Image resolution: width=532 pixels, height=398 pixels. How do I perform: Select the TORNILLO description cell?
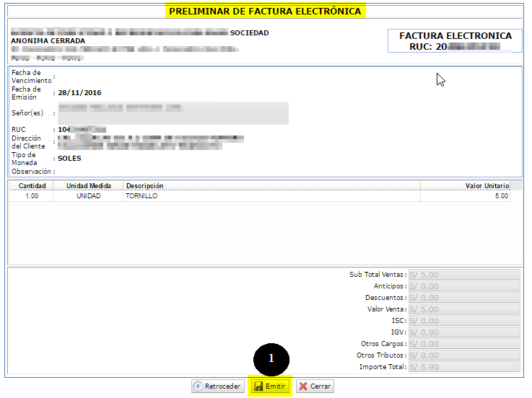[x=141, y=196]
